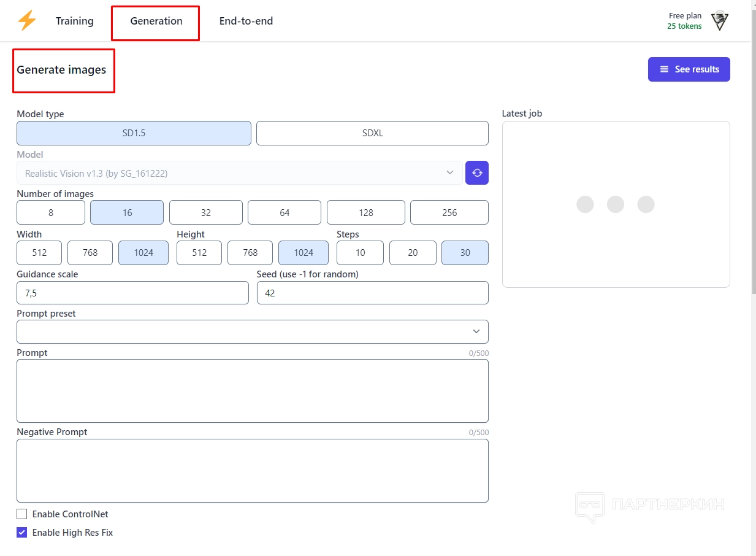Uncheck Enable High Res Fix

coord(22,533)
